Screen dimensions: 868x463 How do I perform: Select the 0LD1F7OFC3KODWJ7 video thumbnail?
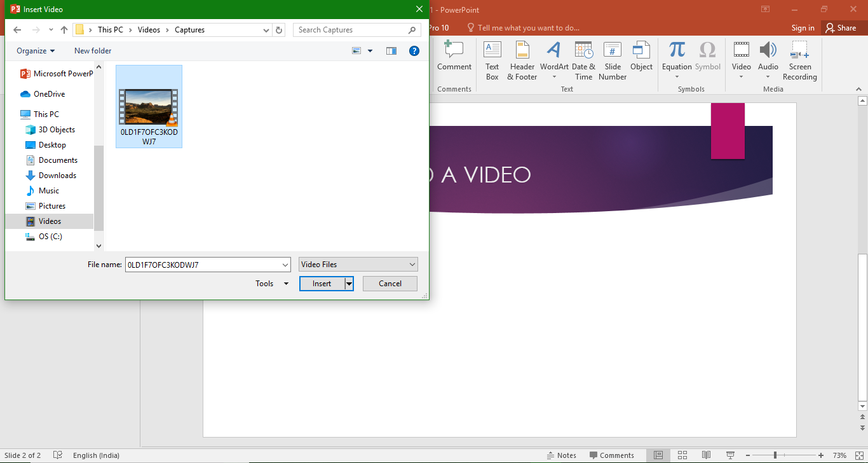149,107
